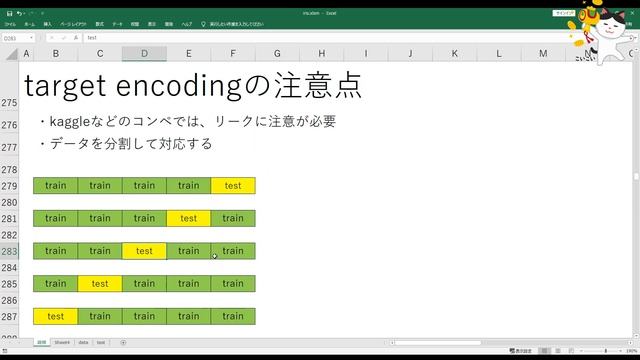Select the row 283 header

pos(9,251)
